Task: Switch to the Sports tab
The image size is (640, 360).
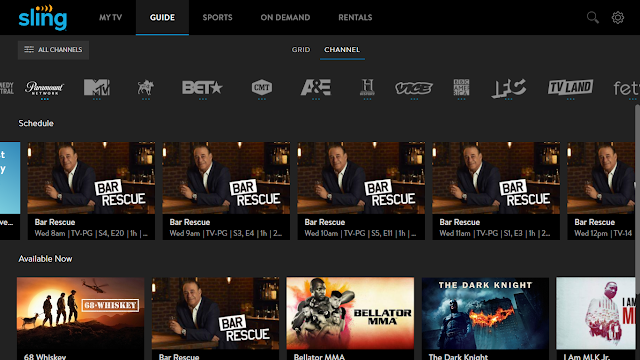Action: 217,18
